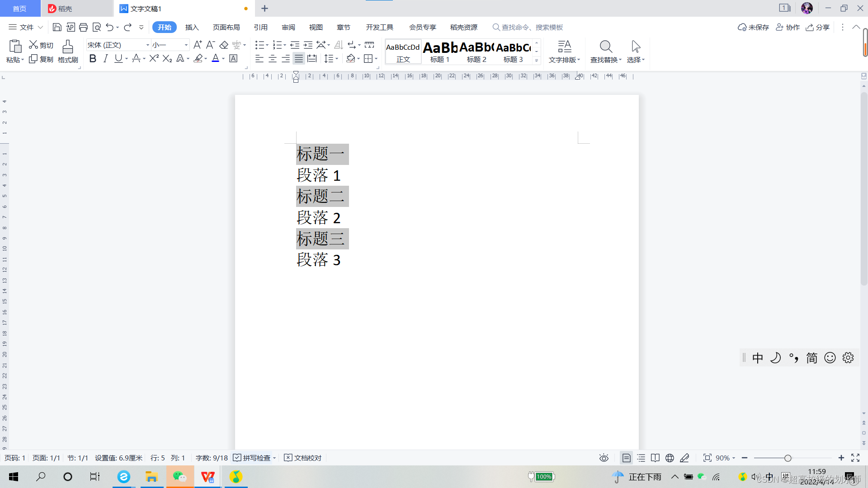
Task: Open the 文件 menu dropdown
Action: (x=26, y=27)
